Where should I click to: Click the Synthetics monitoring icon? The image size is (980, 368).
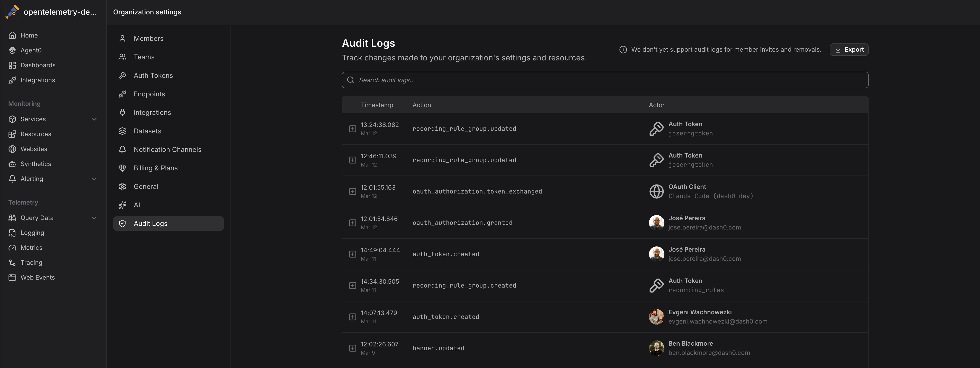pos(13,164)
